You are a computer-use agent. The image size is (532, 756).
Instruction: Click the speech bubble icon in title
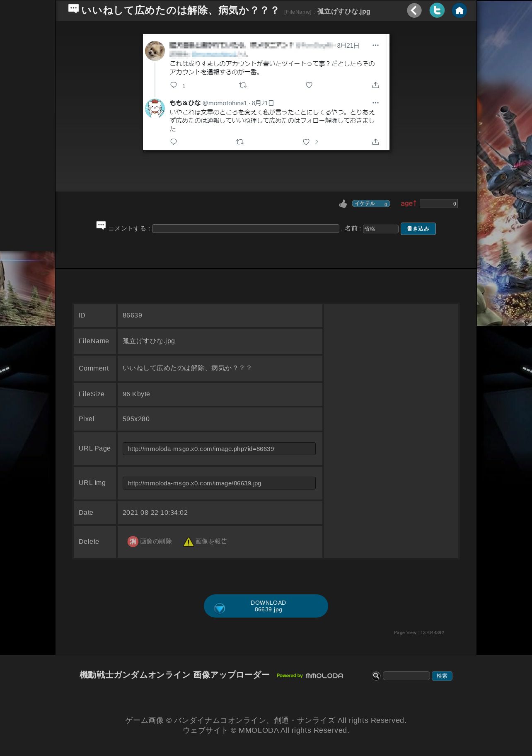(73, 9)
